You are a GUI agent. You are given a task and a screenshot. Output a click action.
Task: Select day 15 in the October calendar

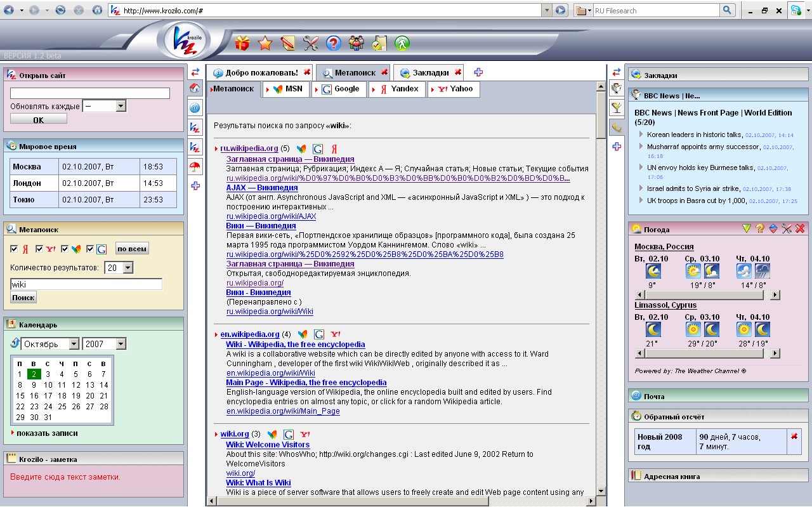point(20,395)
